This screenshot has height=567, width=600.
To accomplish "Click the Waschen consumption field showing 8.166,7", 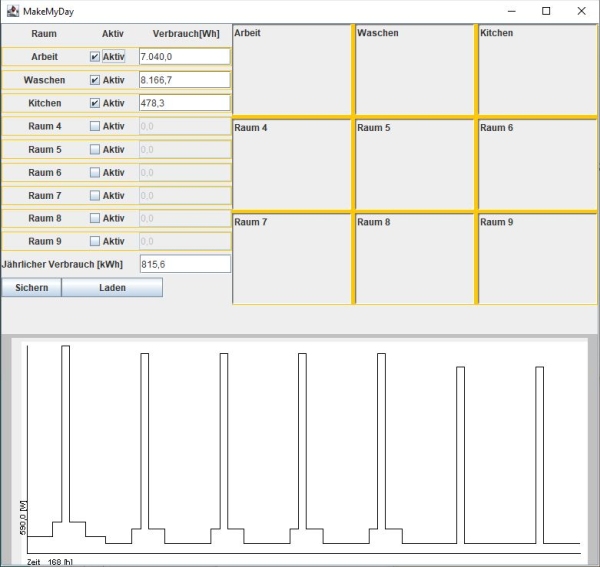I will 185,80.
